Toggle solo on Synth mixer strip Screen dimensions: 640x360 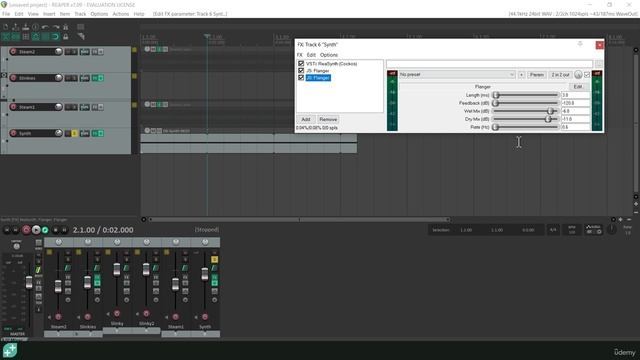[x=214, y=259]
